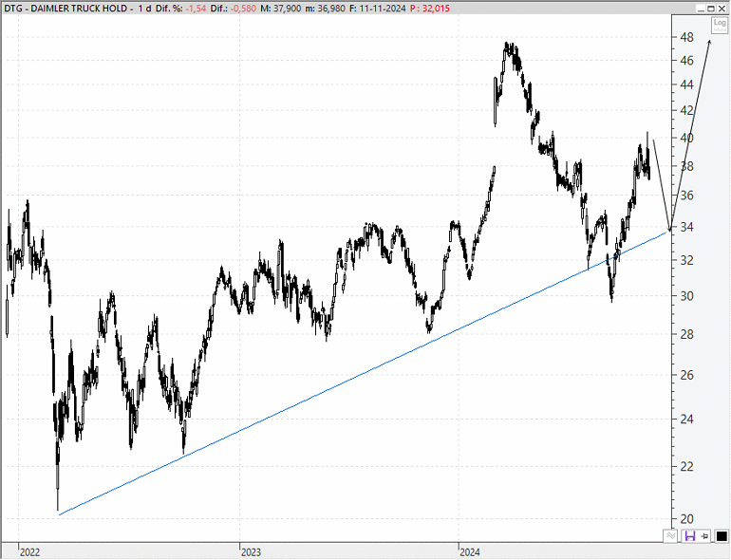Screen dimensions: 731x560
Task: Click price level 22 on the axis
Action: coord(686,466)
